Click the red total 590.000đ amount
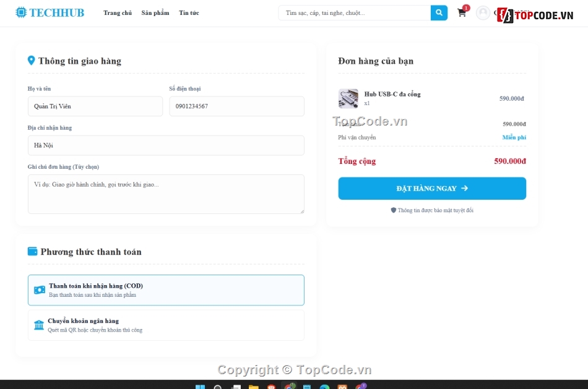Image resolution: width=588 pixels, height=389 pixels. click(x=510, y=161)
